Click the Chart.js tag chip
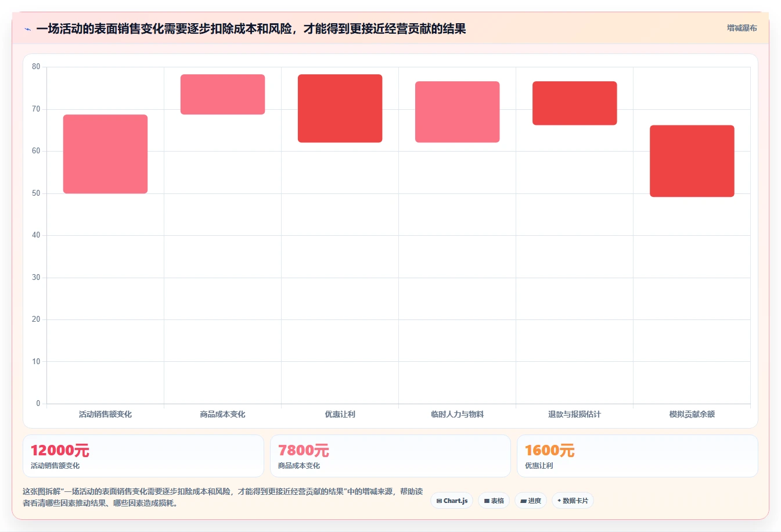Image resolution: width=781 pixels, height=532 pixels. (x=452, y=501)
